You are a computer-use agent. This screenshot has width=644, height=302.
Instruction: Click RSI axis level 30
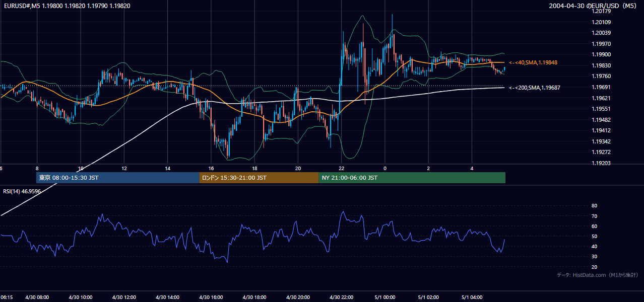(594, 257)
